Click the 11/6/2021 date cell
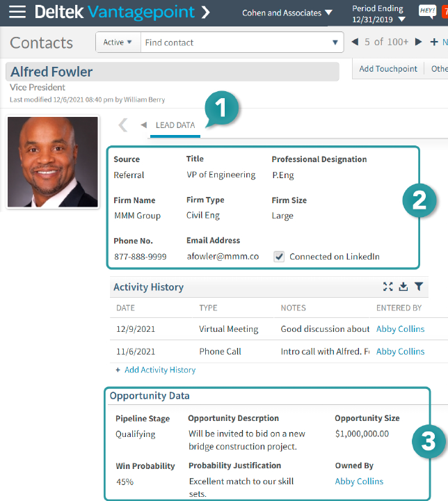The height and width of the screenshot is (501, 448). [x=136, y=351]
